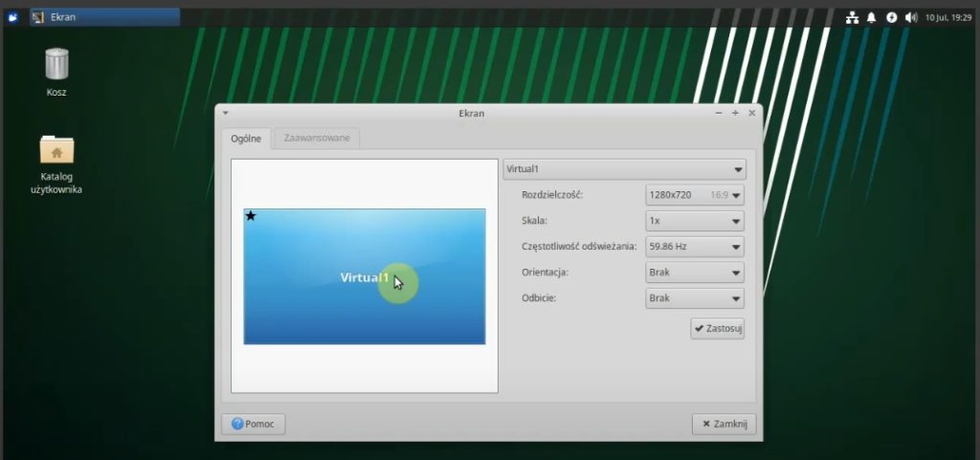
Task: Click the Skala label
Action: (534, 220)
